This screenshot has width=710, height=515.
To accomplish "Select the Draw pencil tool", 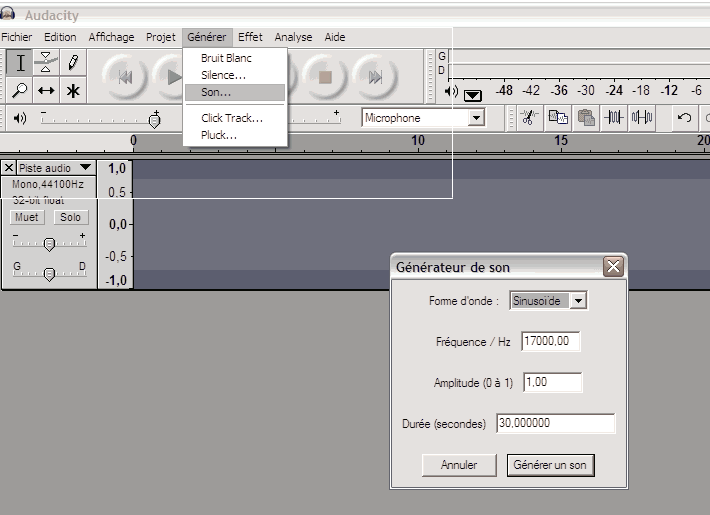I will pos(73,63).
